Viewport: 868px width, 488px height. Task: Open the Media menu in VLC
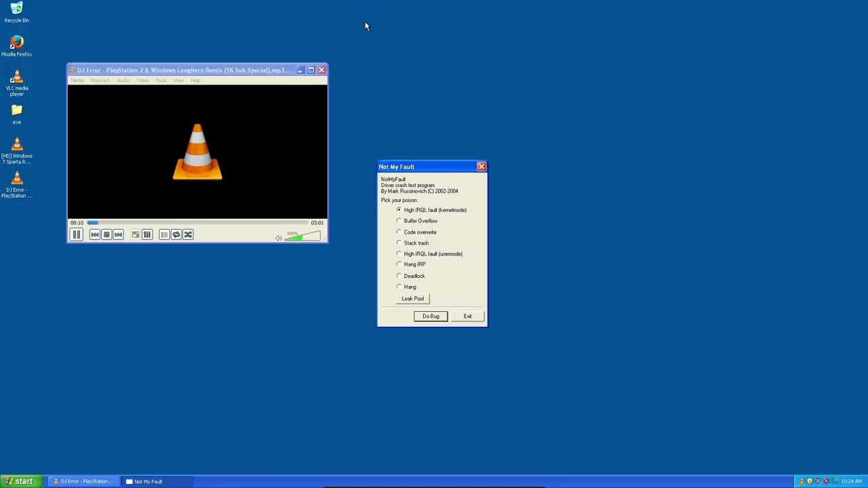click(x=77, y=81)
